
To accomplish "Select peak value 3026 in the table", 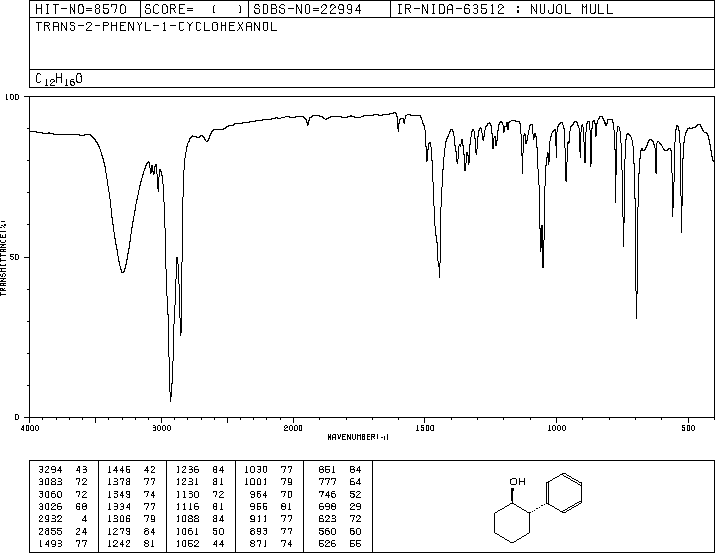I will click(x=50, y=506).
